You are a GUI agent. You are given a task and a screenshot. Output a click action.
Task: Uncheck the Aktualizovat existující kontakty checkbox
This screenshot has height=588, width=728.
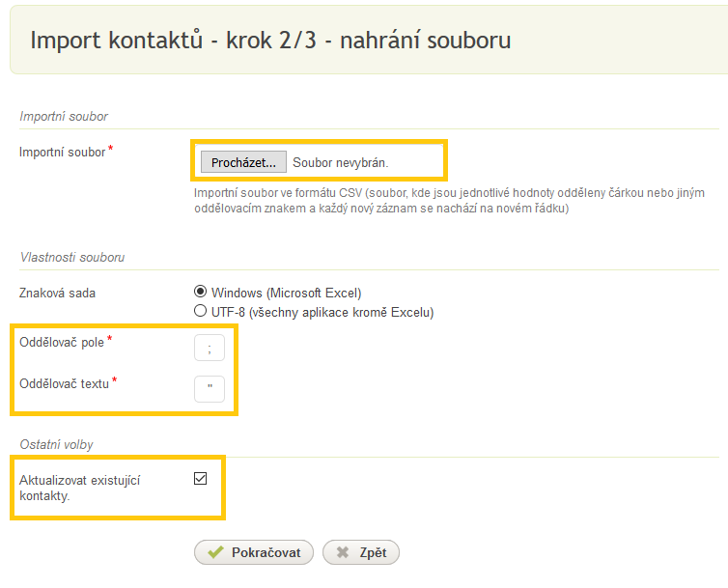coord(201,478)
